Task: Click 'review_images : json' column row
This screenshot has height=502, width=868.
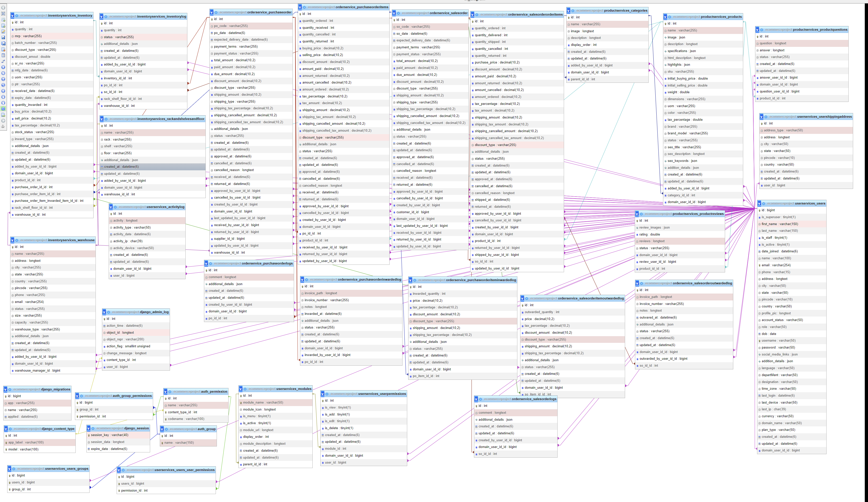Action: tap(680, 228)
